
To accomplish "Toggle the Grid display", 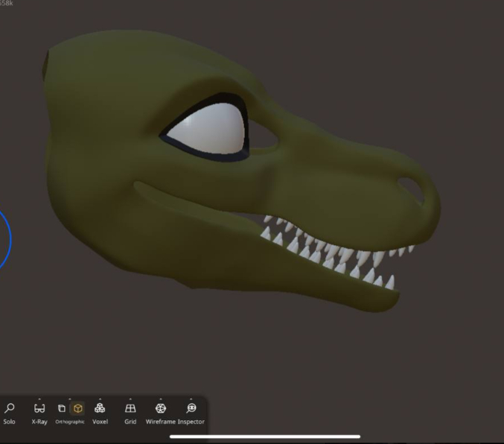I will click(130, 409).
